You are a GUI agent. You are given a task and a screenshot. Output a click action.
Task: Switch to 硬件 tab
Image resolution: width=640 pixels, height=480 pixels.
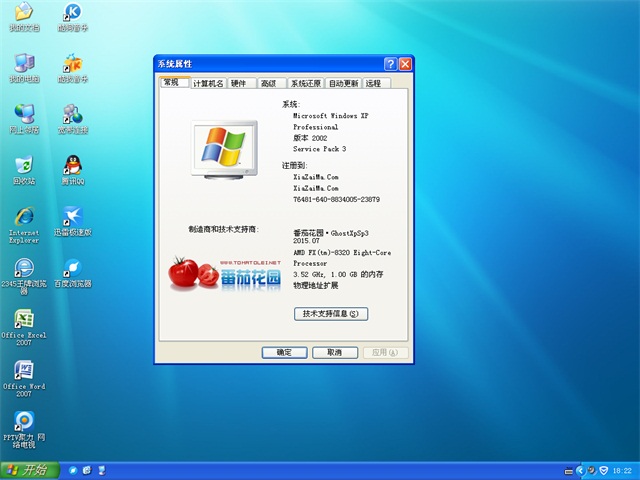[239, 84]
